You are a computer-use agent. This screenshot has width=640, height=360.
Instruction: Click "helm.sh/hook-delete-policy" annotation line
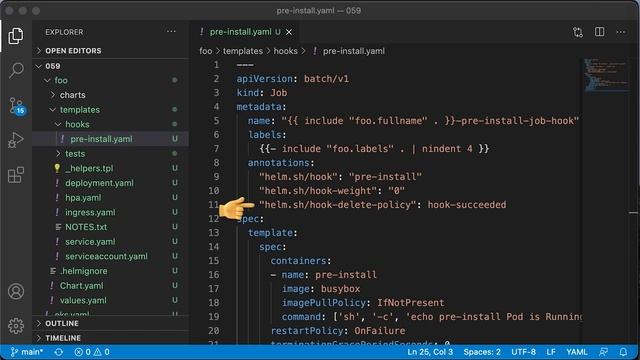click(382, 205)
